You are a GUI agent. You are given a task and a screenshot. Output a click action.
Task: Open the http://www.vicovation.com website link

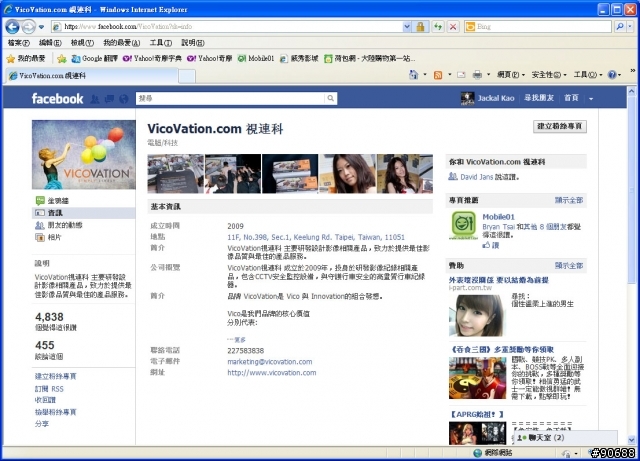point(272,373)
